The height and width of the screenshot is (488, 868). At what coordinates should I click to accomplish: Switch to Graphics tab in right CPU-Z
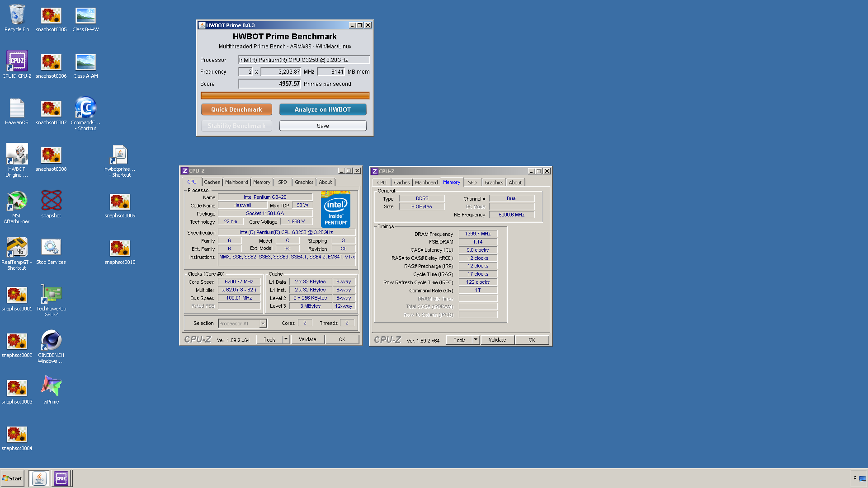pos(494,183)
